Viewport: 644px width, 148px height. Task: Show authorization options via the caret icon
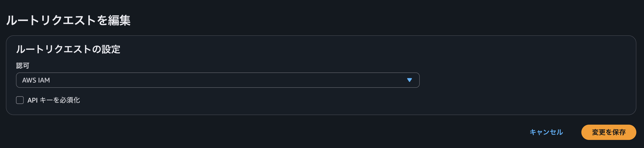click(409, 80)
